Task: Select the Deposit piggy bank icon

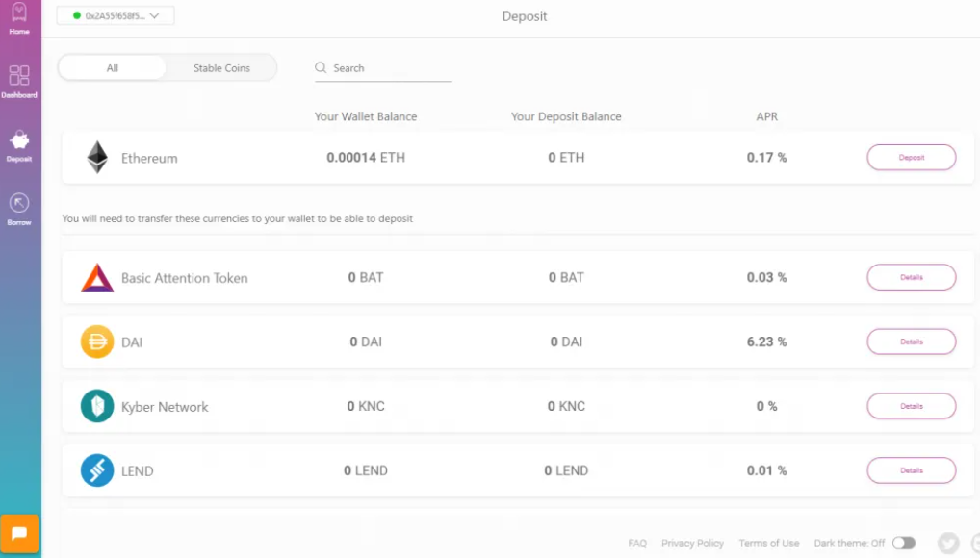Action: pos(19,141)
